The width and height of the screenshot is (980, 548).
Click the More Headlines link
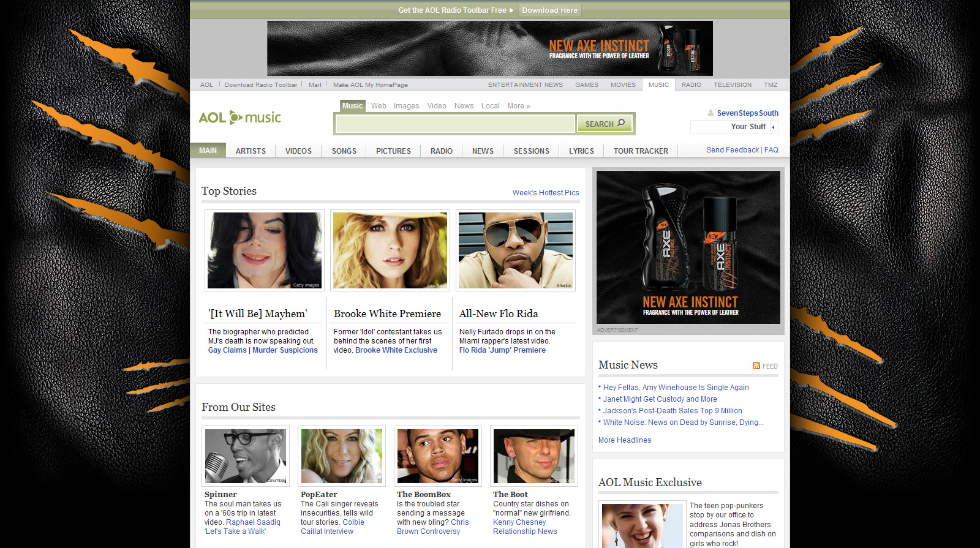[625, 440]
